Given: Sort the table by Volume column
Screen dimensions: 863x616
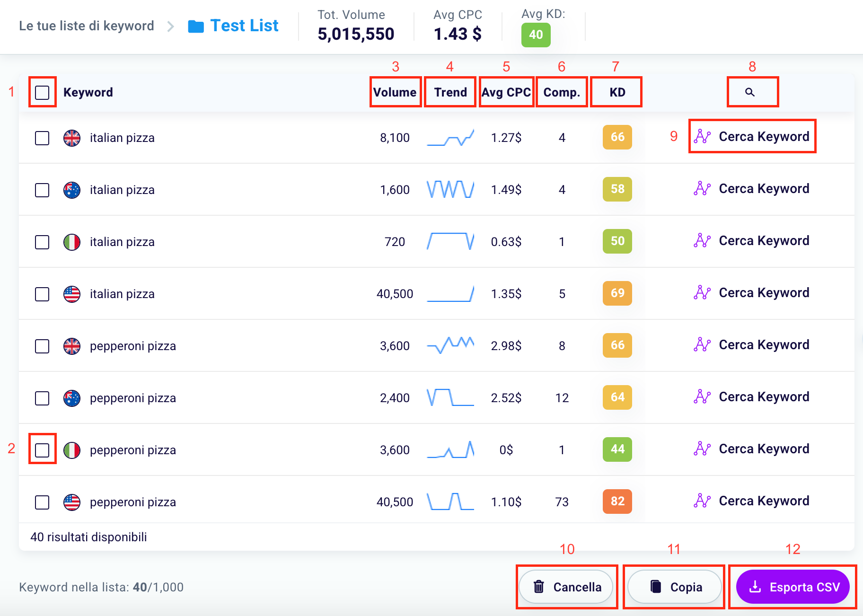Looking at the screenshot, I should tap(395, 92).
